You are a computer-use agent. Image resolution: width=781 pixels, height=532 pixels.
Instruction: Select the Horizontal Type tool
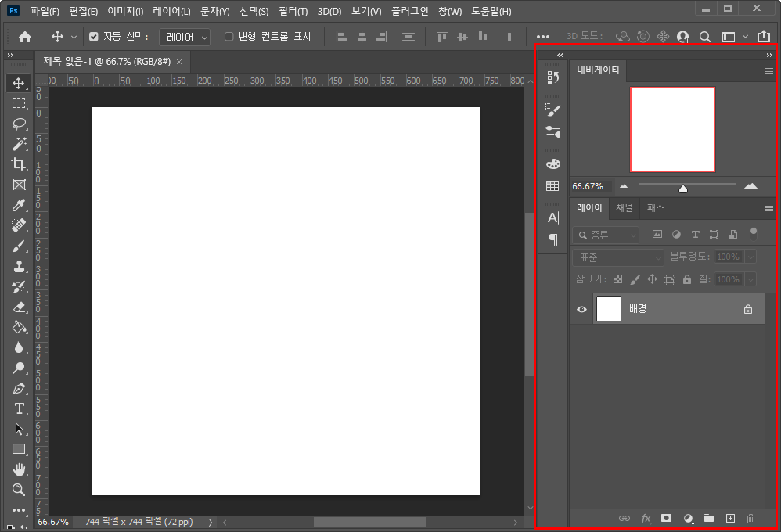coord(19,408)
